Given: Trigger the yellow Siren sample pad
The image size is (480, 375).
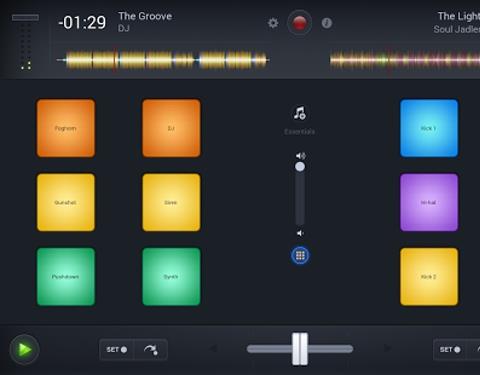Looking at the screenshot, I should pyautogui.click(x=171, y=202).
